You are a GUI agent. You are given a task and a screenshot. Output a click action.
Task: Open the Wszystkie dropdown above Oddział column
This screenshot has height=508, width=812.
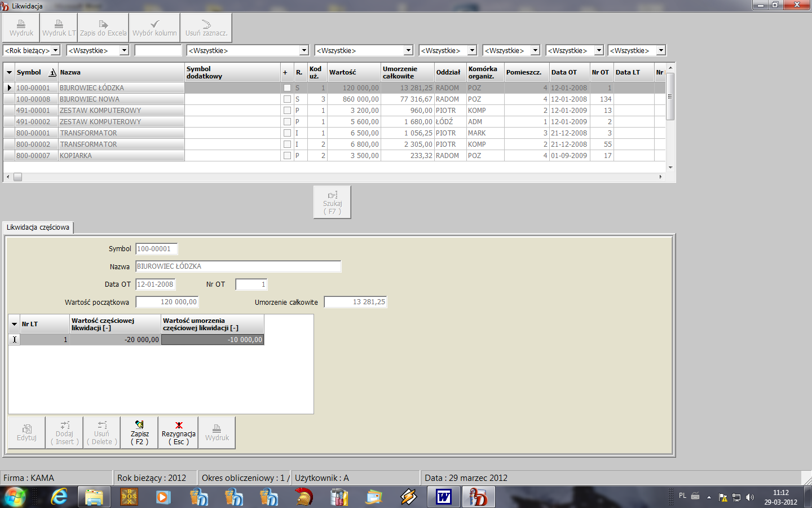coord(473,50)
